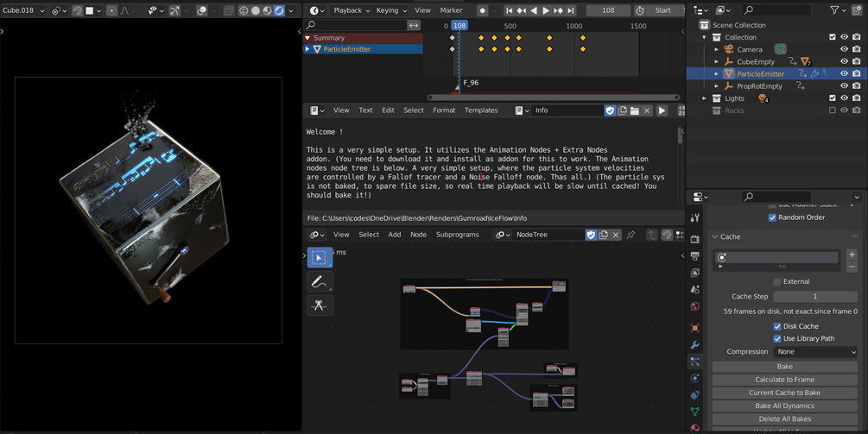Open the View Layer properties tab
The width and height of the screenshot is (868, 434).
tap(695, 273)
